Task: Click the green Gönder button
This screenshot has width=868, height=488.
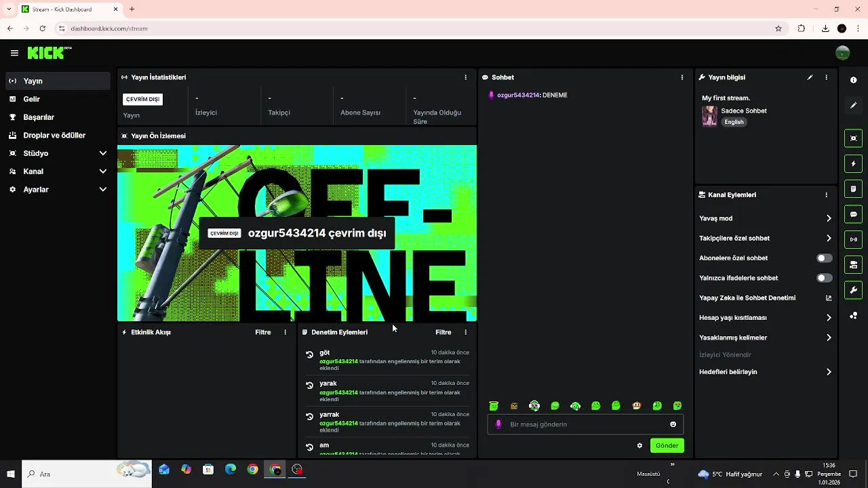Action: [667, 445]
